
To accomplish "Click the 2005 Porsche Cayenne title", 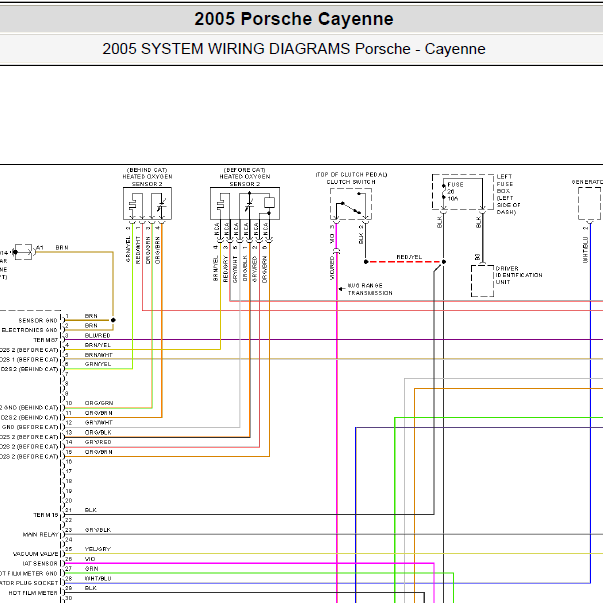I will (x=294, y=19).
